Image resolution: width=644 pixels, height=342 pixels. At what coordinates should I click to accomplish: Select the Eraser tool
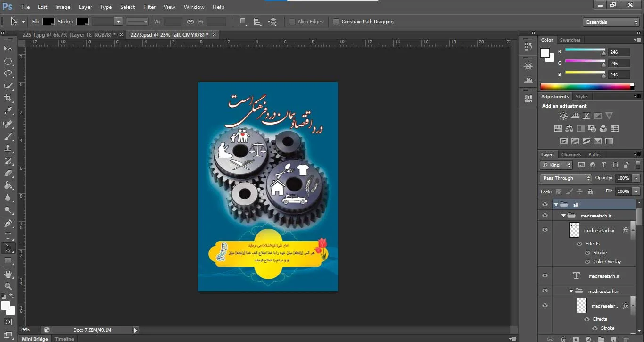(x=8, y=173)
